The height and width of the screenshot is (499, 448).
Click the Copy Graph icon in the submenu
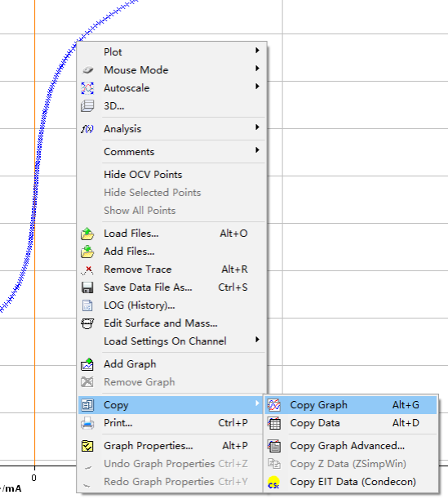(273, 405)
